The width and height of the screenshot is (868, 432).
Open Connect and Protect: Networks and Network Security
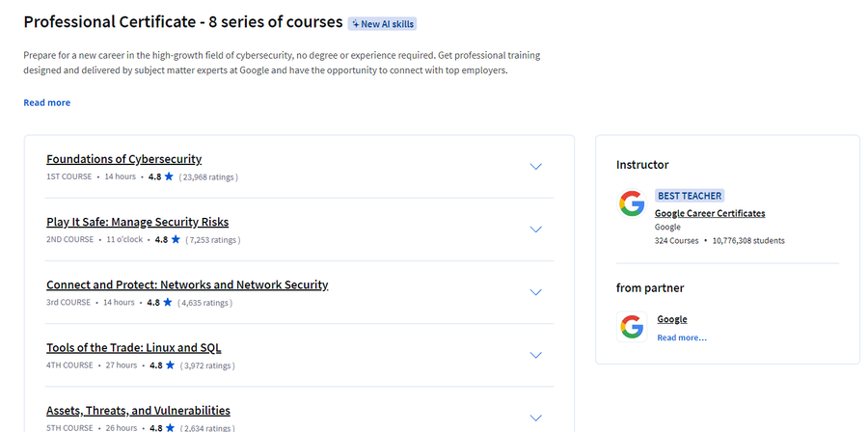click(187, 284)
